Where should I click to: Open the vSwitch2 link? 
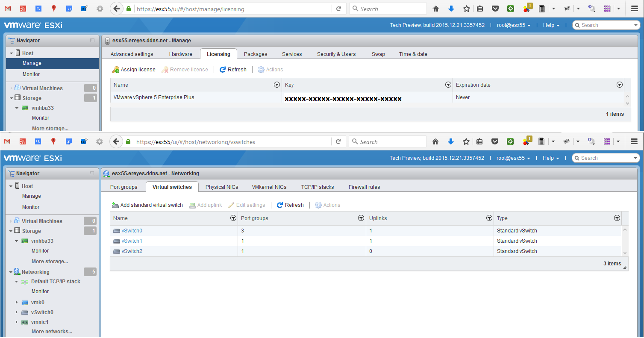(132, 251)
